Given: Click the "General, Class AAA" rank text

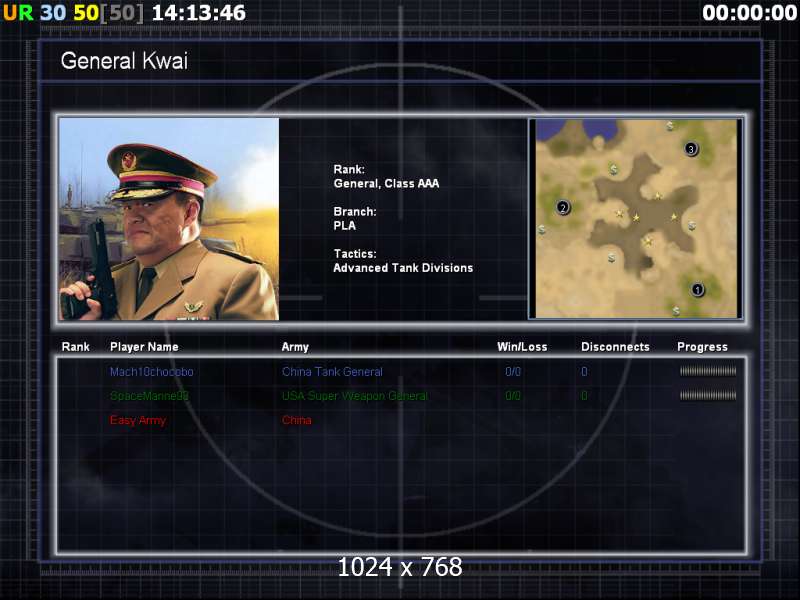Looking at the screenshot, I should pyautogui.click(x=386, y=184).
